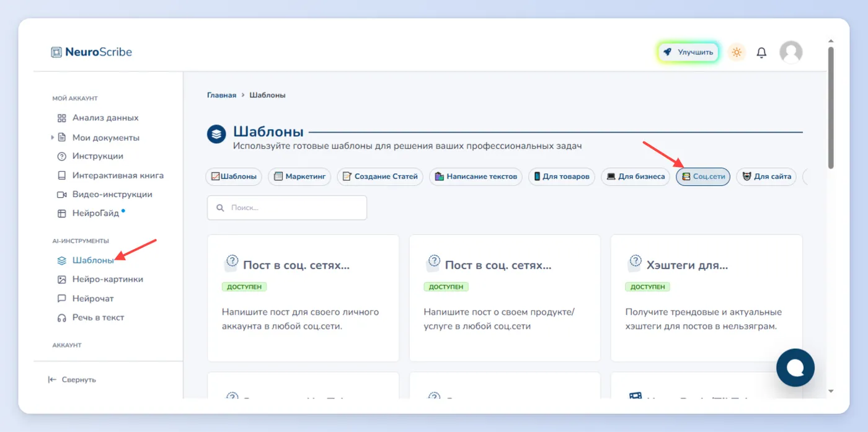Focus the Поиск search field
Screen dimensions: 868x432
[x=287, y=208]
